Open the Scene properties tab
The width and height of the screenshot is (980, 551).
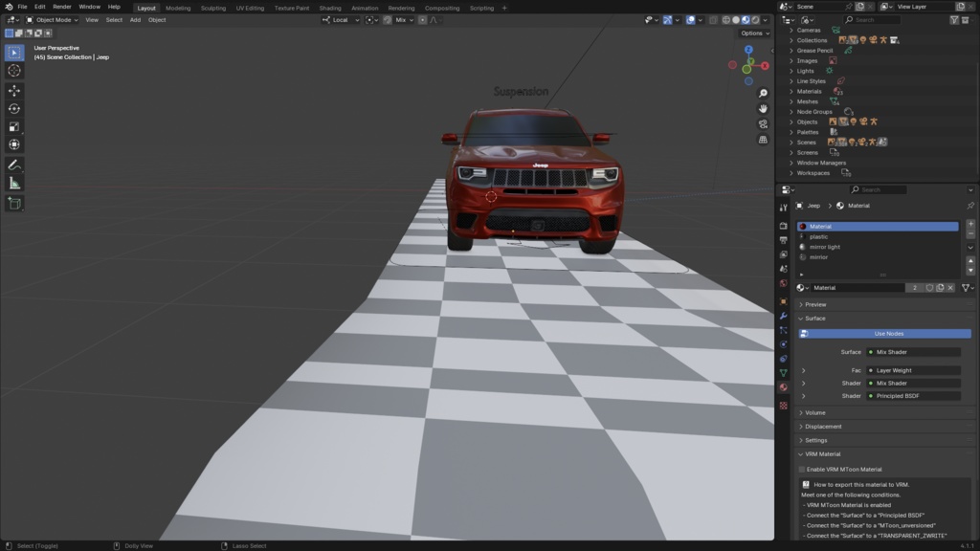coord(783,269)
